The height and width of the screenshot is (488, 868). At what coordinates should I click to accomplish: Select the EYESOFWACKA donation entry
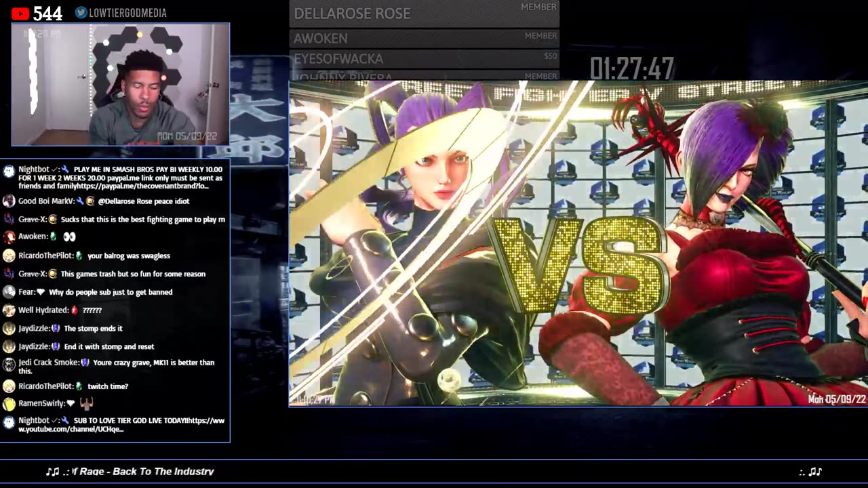(425, 59)
